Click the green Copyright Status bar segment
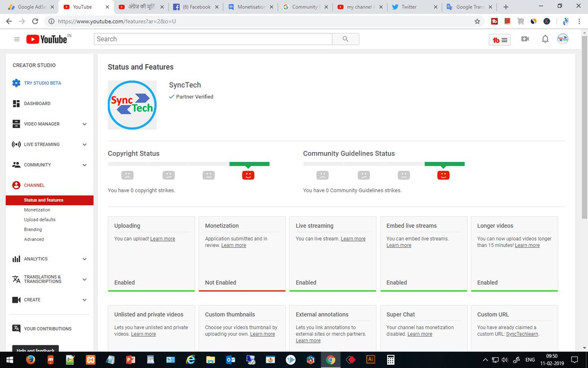This screenshot has height=368, width=588. 249,164
